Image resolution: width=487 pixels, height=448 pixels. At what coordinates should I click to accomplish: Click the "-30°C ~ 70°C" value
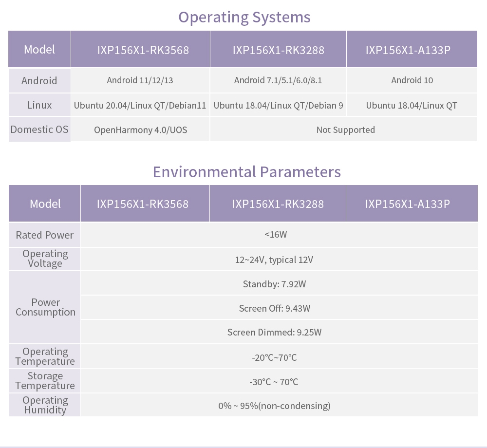pos(274,382)
